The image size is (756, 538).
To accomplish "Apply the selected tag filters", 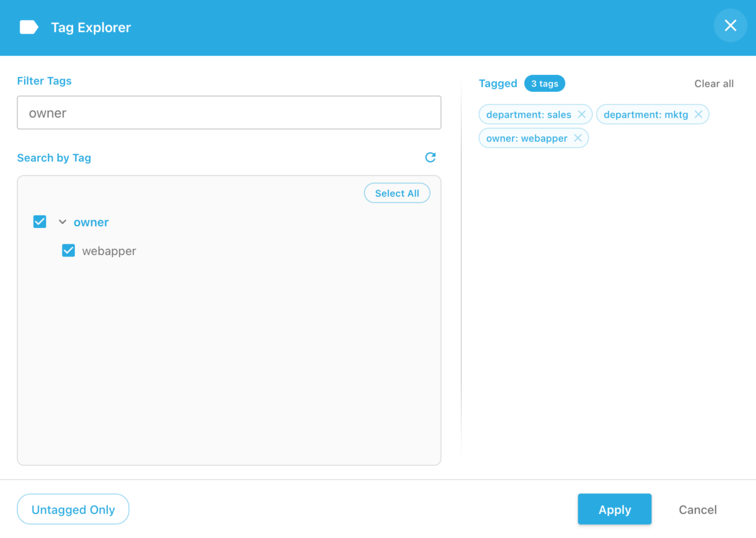I will point(614,509).
